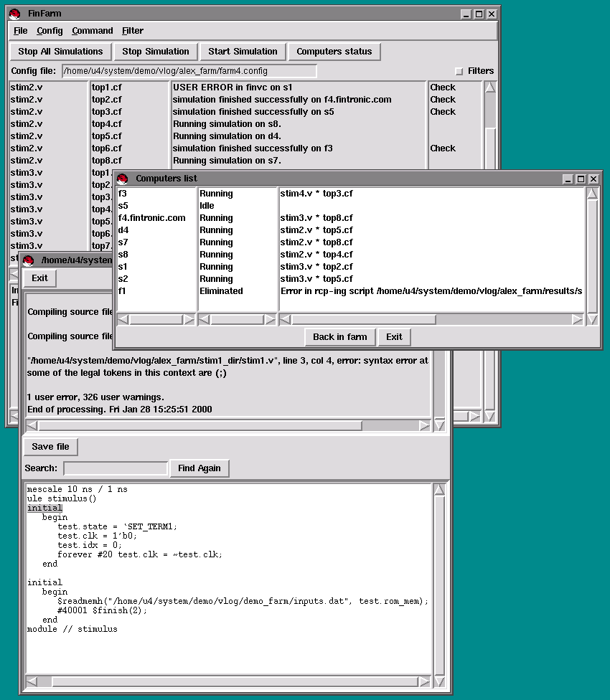Click the Back in farm button

[x=339, y=337]
